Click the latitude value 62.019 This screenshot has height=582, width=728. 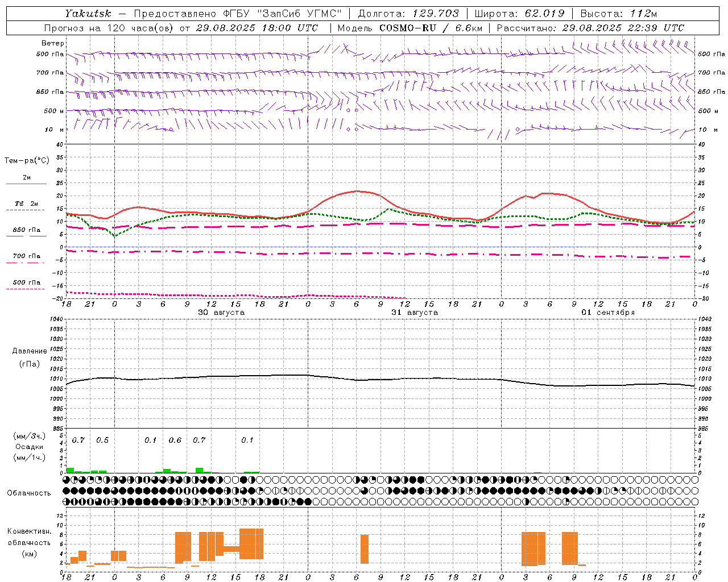click(544, 13)
